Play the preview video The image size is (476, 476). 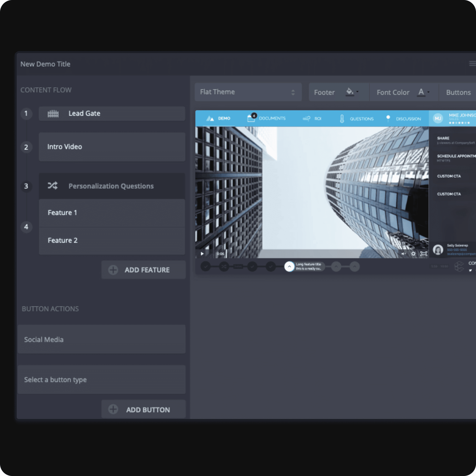click(202, 254)
